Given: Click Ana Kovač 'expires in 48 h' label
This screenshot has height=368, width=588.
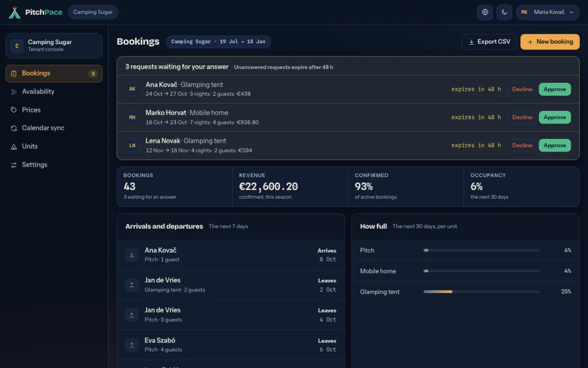Looking at the screenshot, I should [476, 89].
